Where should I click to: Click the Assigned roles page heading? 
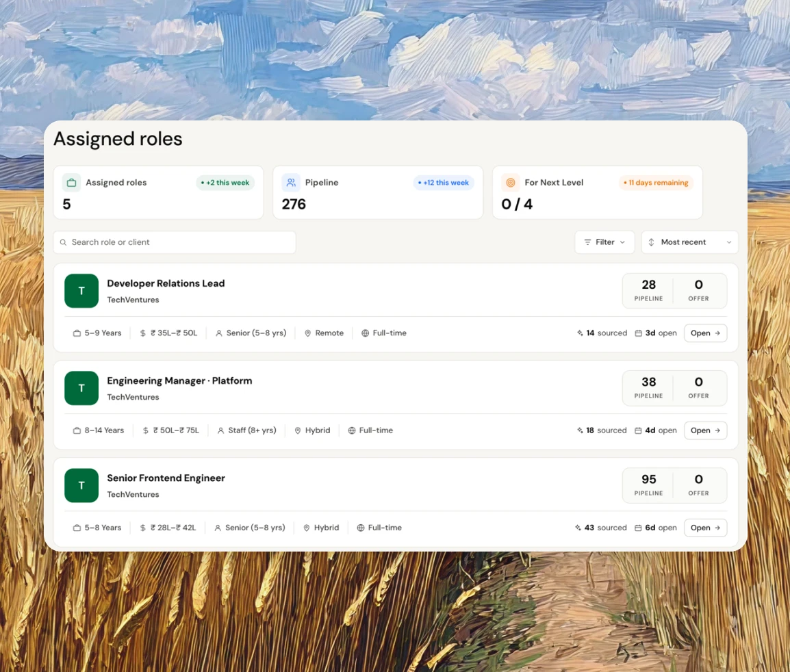(x=118, y=139)
